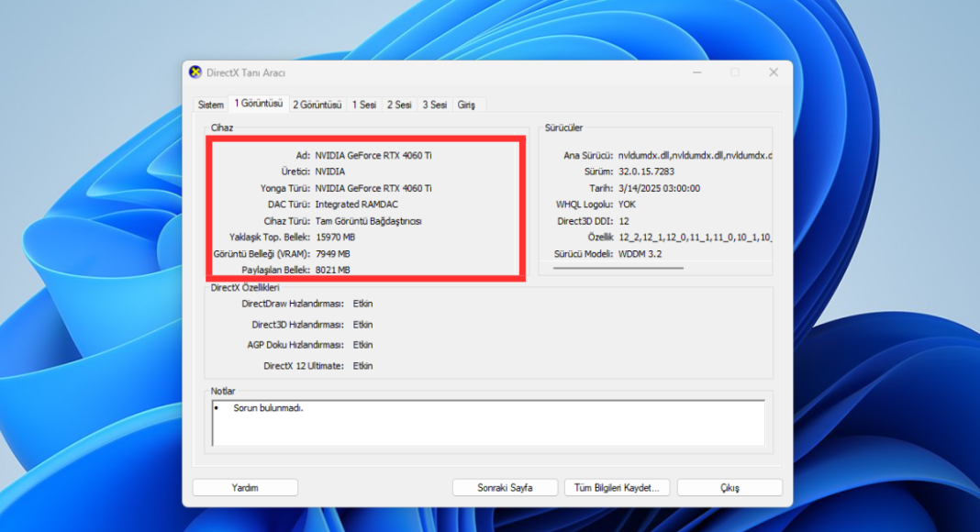Viewport: 980px width, 532px height.
Task: Click the Üretici value NVIDIA
Action: pos(330,172)
